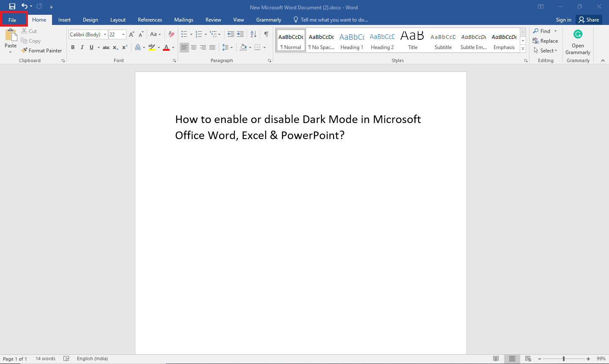Open line and paragraph spacing
Image resolution: width=609 pixels, height=364 pixels.
[x=225, y=47]
